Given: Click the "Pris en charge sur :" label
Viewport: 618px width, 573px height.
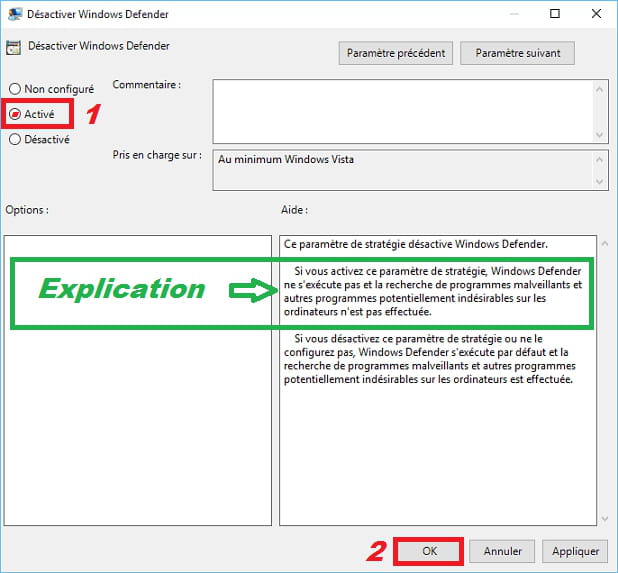Looking at the screenshot, I should (157, 155).
